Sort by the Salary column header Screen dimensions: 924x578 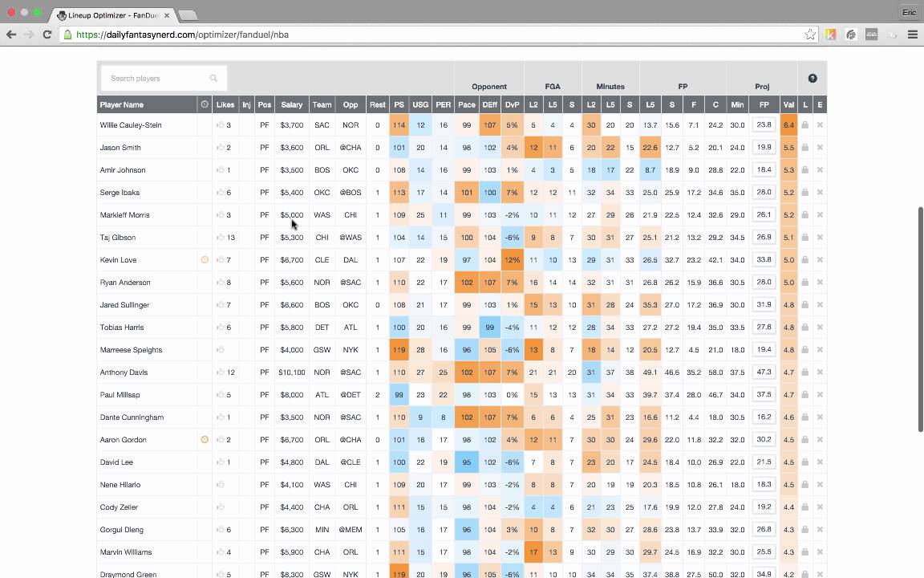pyautogui.click(x=292, y=105)
